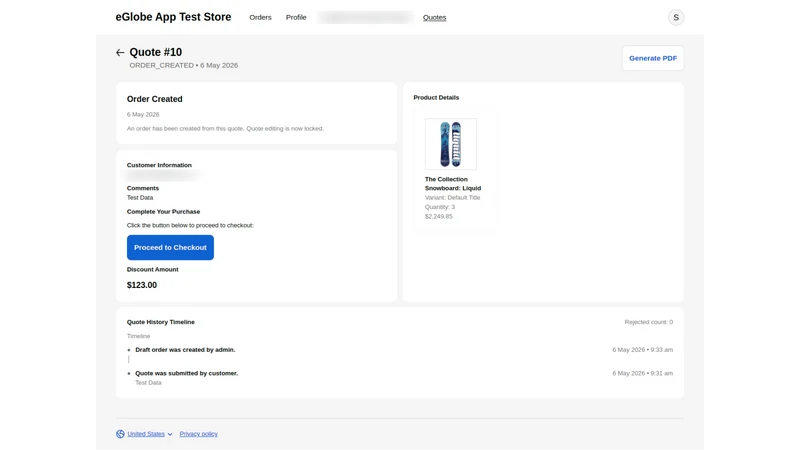Open the Orders menu item
The height and width of the screenshot is (450, 800).
pos(260,17)
